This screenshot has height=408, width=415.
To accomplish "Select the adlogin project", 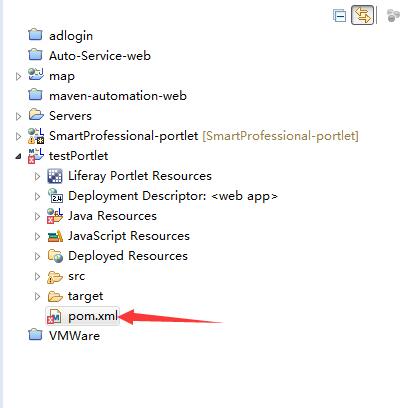I will (x=71, y=36).
